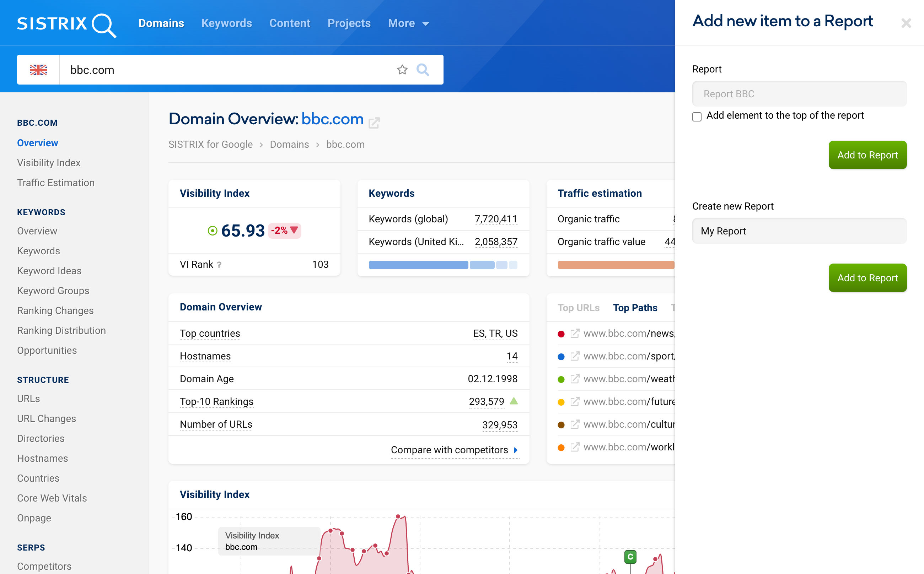The height and width of the screenshot is (574, 924).
Task: Open Core Web Vitals in sidebar
Action: pos(52,498)
